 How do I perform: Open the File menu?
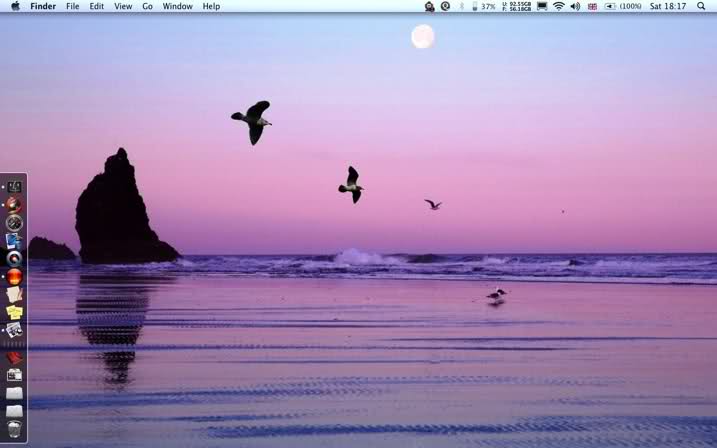click(x=72, y=6)
